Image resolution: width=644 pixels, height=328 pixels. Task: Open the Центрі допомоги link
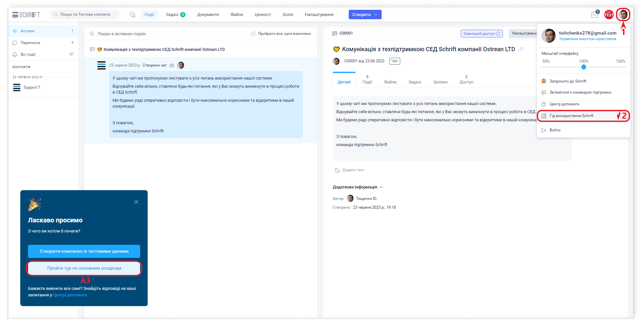70,295
